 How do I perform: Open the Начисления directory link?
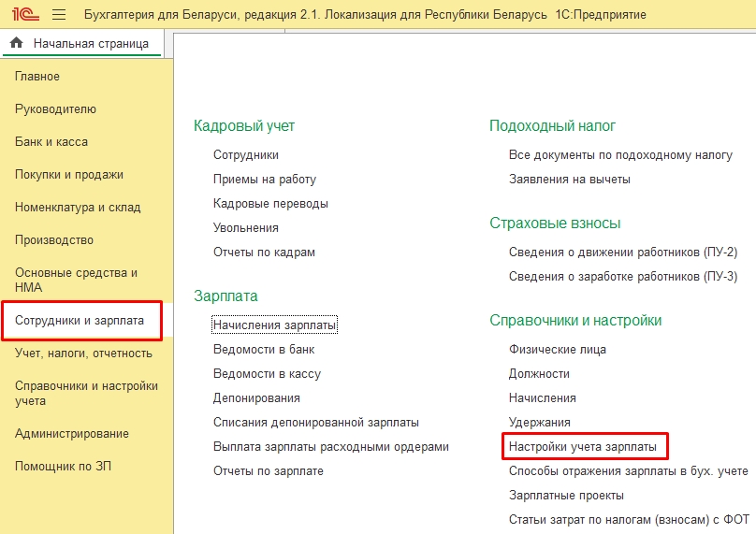(543, 398)
